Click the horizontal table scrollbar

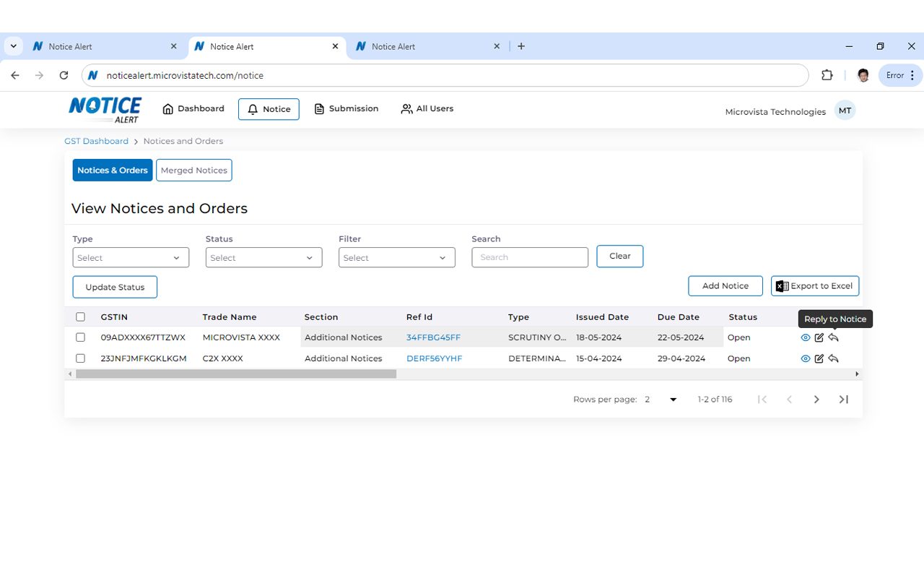point(236,374)
